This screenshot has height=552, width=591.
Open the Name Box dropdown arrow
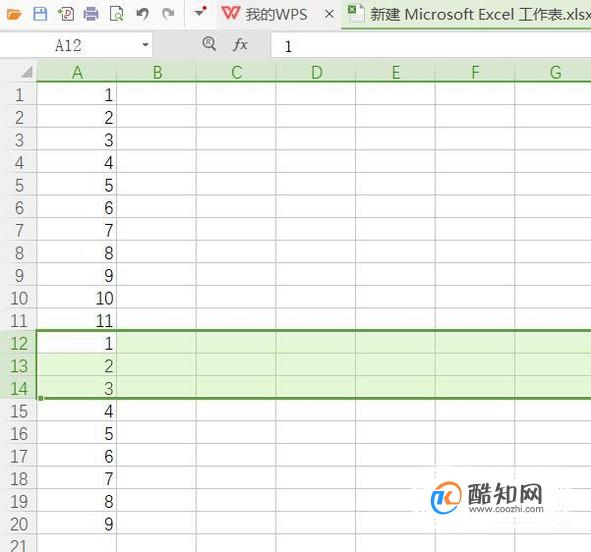(145, 45)
